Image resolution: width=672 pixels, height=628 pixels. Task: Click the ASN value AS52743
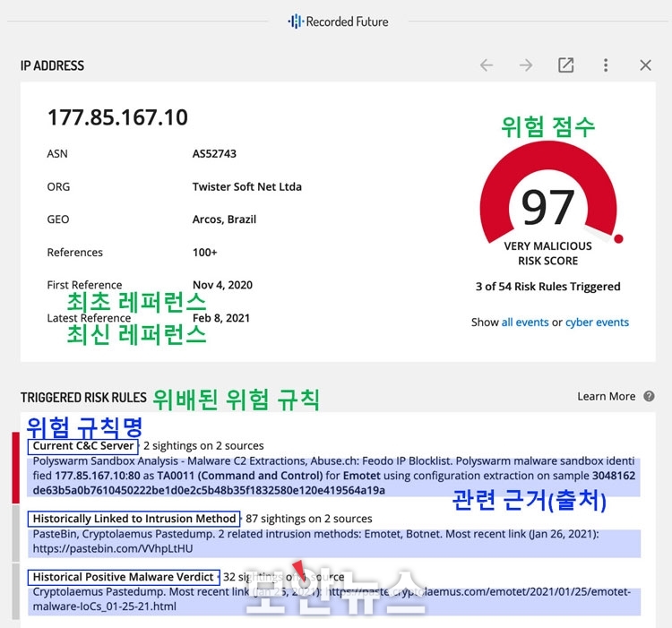214,153
